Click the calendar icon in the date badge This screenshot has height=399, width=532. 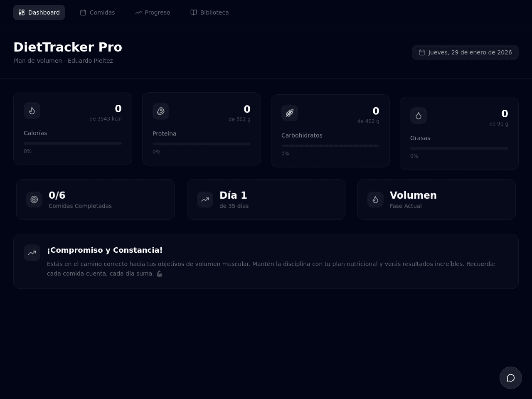(x=422, y=52)
